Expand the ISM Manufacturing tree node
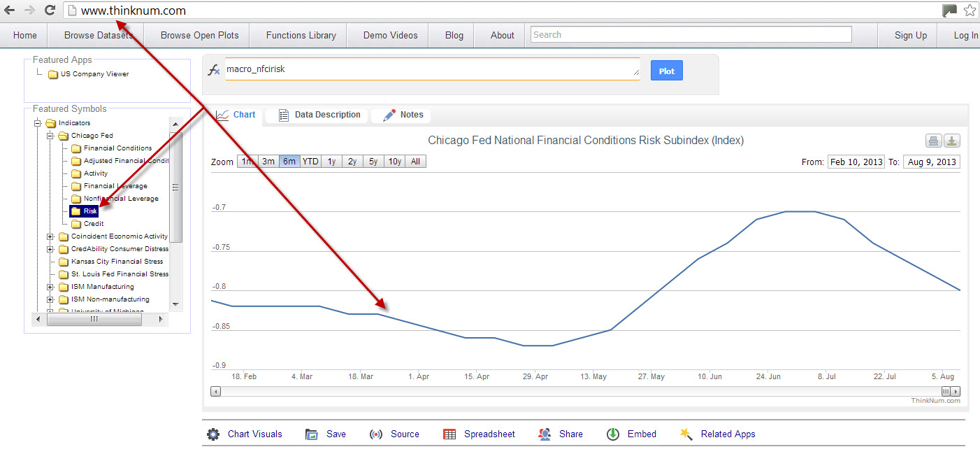 50,287
